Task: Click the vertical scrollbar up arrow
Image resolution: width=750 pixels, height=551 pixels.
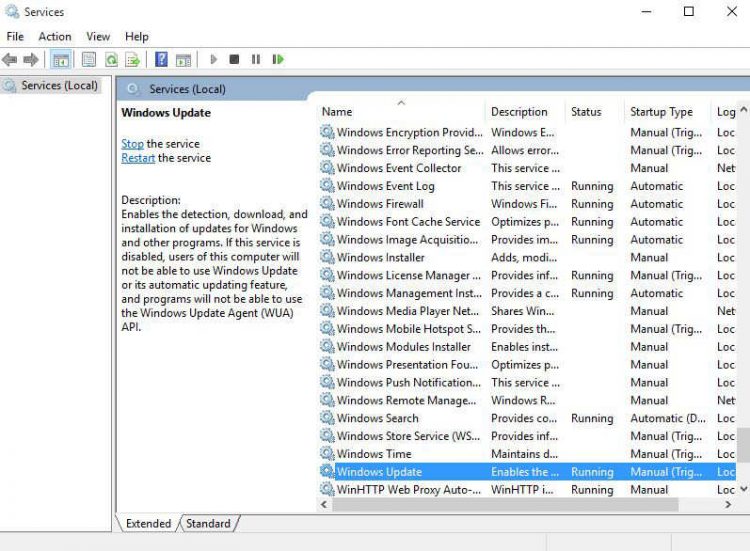Action: pyautogui.click(x=744, y=109)
